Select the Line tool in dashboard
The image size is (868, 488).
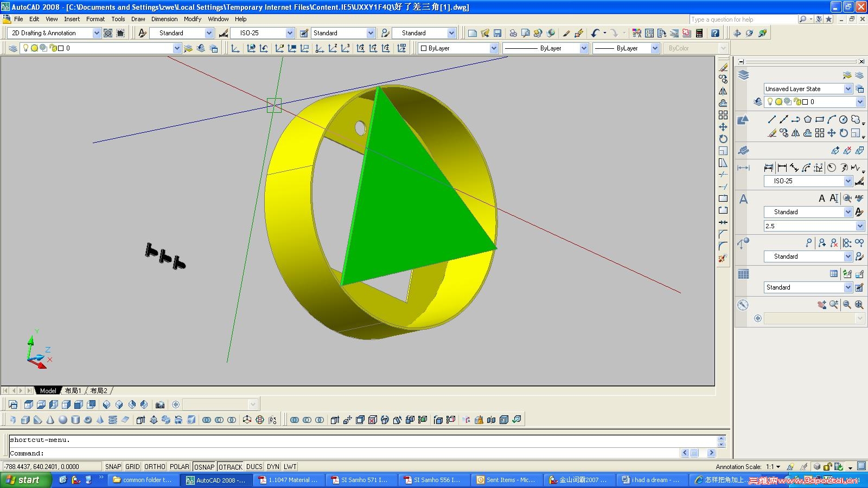coord(772,120)
